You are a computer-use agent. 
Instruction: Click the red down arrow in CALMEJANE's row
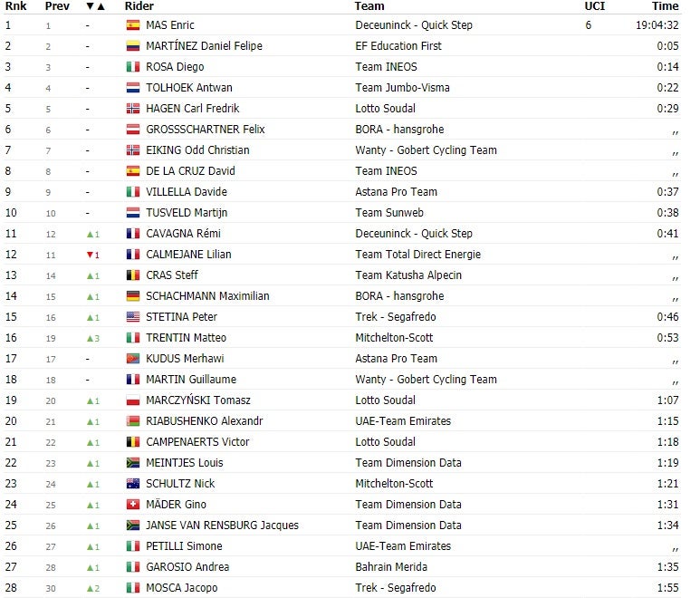[x=90, y=255]
